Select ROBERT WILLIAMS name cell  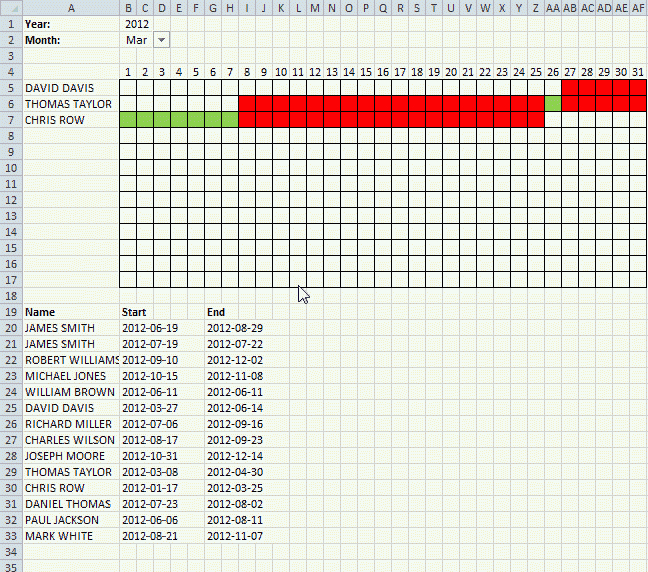coord(72,360)
